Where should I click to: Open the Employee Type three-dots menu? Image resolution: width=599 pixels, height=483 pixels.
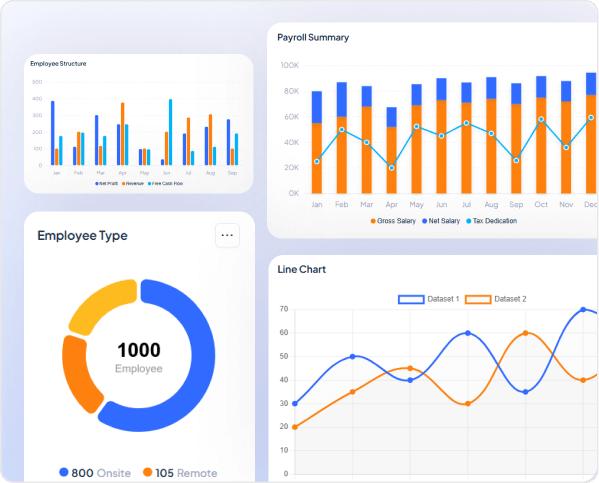tap(227, 235)
